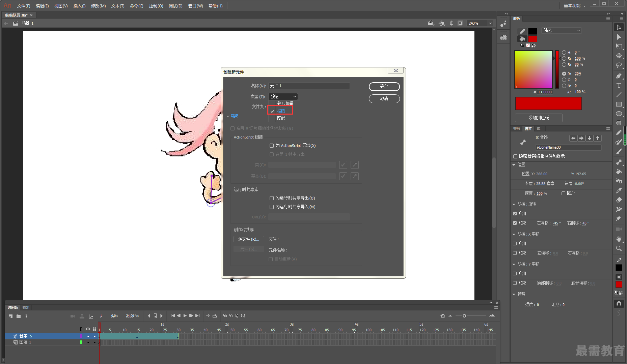Cancel the create new symbol dialog

pos(384,99)
